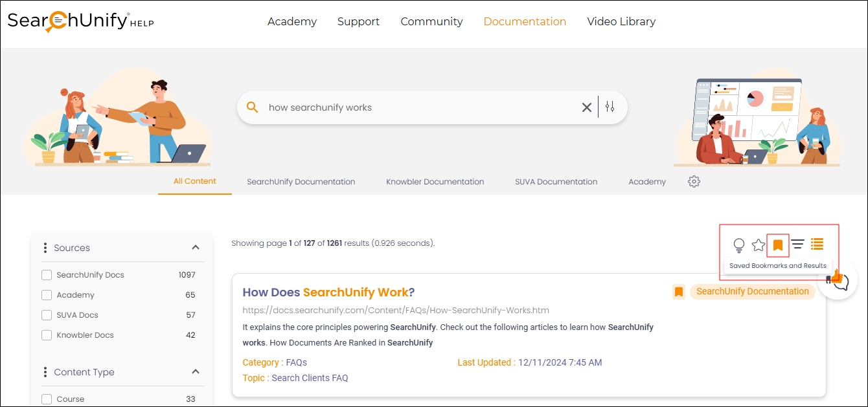The height and width of the screenshot is (407, 868).
Task: Switch to list view layout icon
Action: 817,245
